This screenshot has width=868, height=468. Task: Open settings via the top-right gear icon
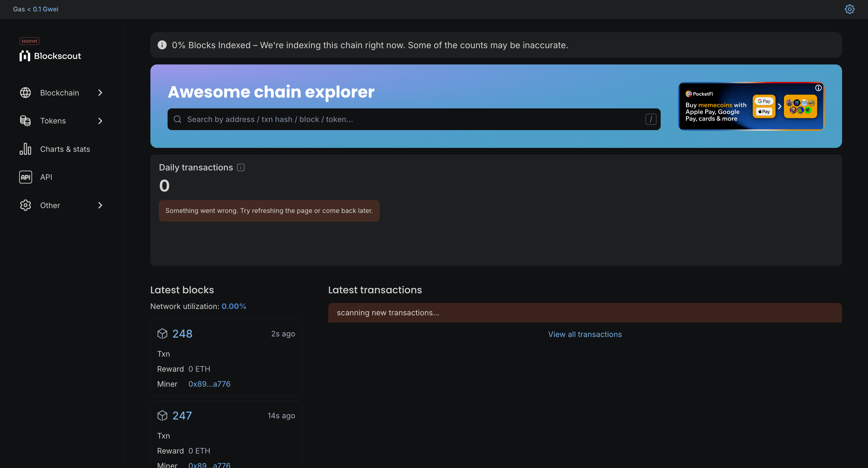click(850, 9)
